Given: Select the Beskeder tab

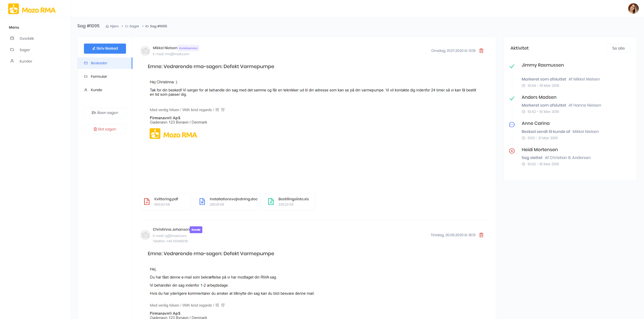Looking at the screenshot, I should pos(99,63).
